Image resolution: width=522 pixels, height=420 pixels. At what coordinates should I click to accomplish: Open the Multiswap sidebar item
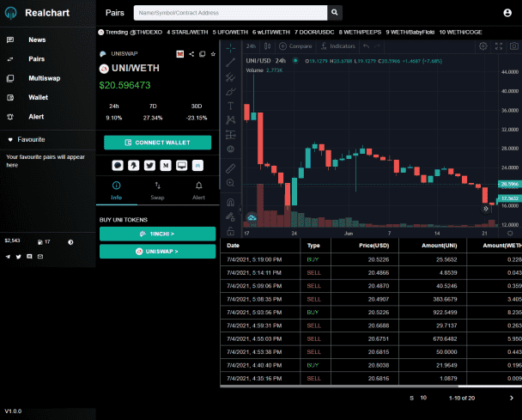(x=44, y=78)
